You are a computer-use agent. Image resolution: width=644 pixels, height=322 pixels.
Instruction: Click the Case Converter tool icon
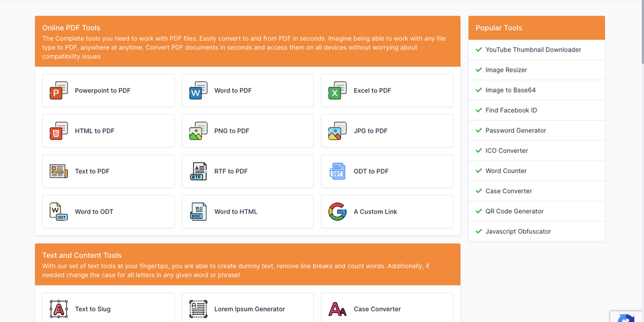pyautogui.click(x=337, y=309)
